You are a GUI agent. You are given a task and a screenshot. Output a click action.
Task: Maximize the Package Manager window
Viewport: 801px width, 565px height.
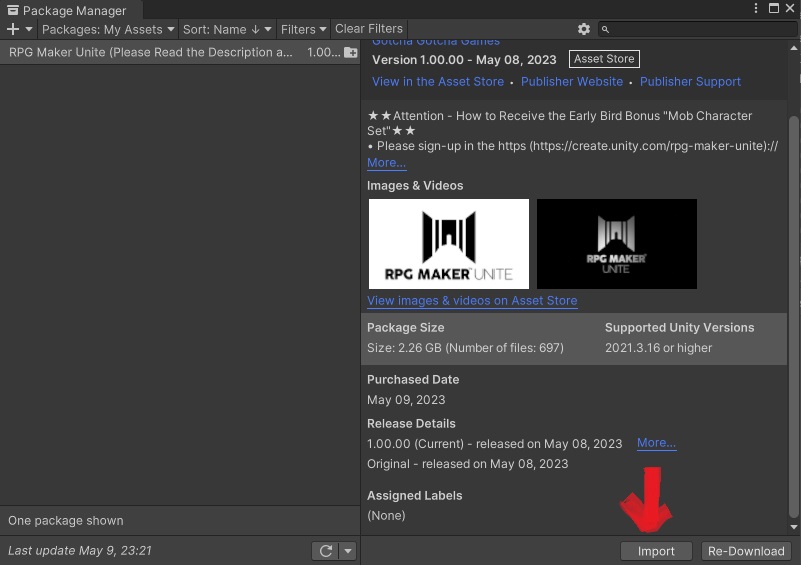click(774, 8)
